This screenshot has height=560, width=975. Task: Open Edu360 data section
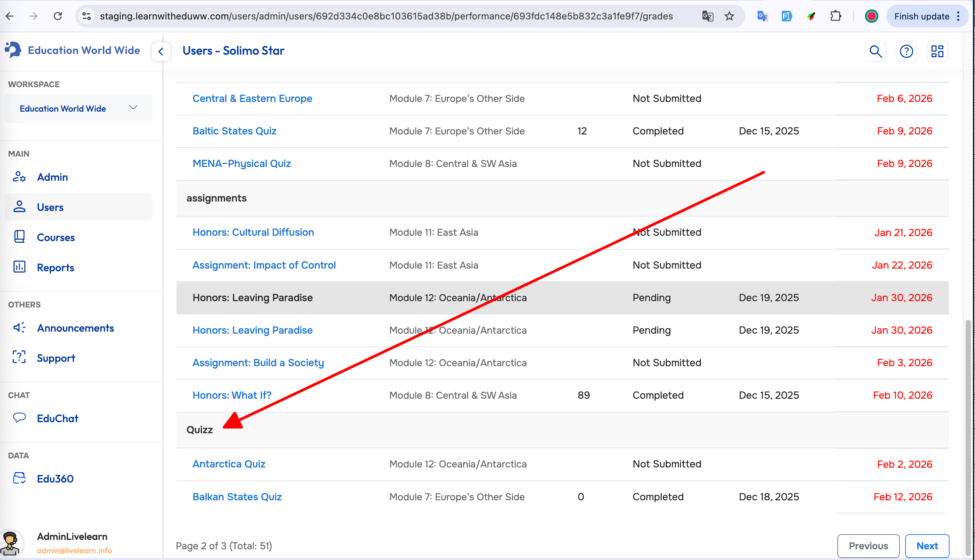click(55, 479)
